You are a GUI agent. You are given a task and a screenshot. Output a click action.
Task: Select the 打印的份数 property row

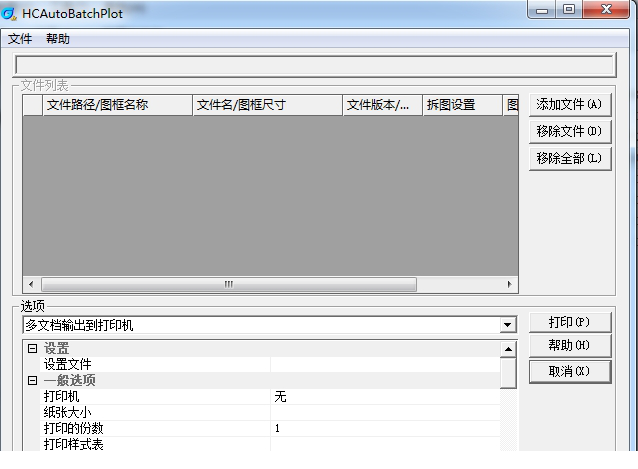270,428
